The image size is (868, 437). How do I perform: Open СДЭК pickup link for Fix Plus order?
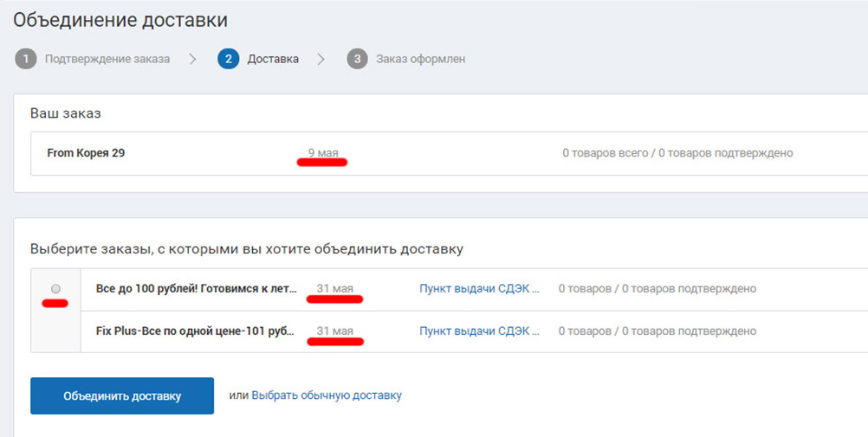point(479,331)
